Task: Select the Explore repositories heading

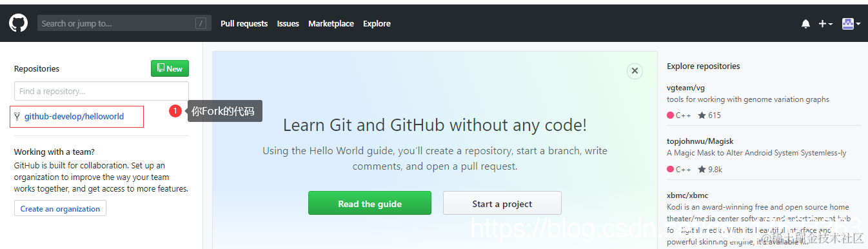Action: 704,66
